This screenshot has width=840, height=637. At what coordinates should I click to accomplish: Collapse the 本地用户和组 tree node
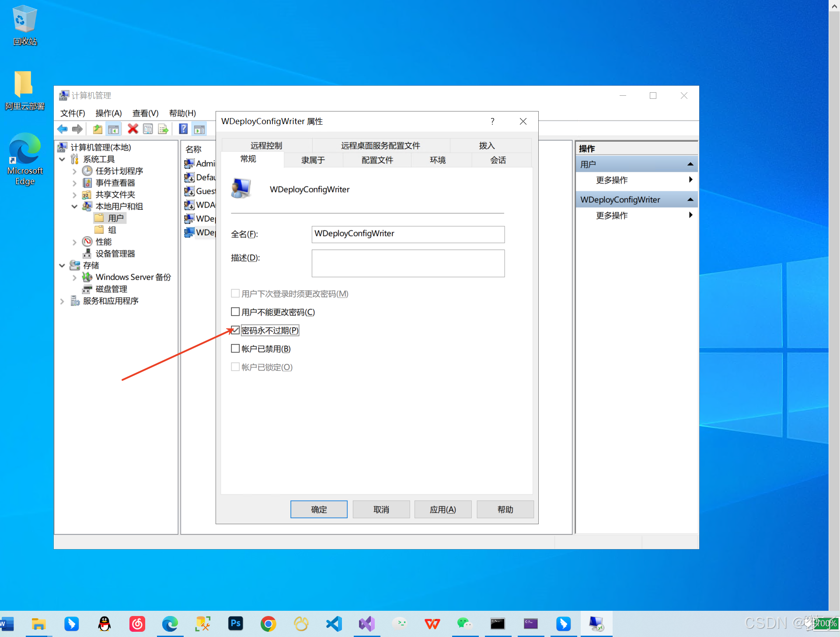point(74,206)
